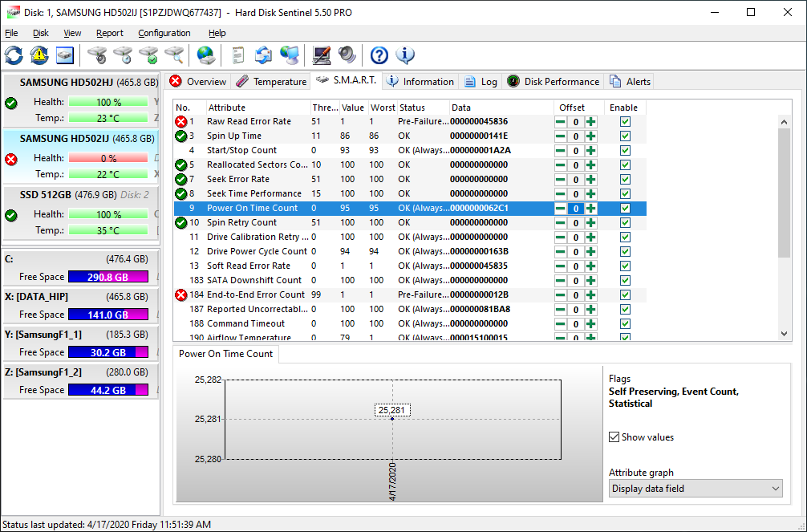Open the File menu
The width and height of the screenshot is (807, 532).
11,33
